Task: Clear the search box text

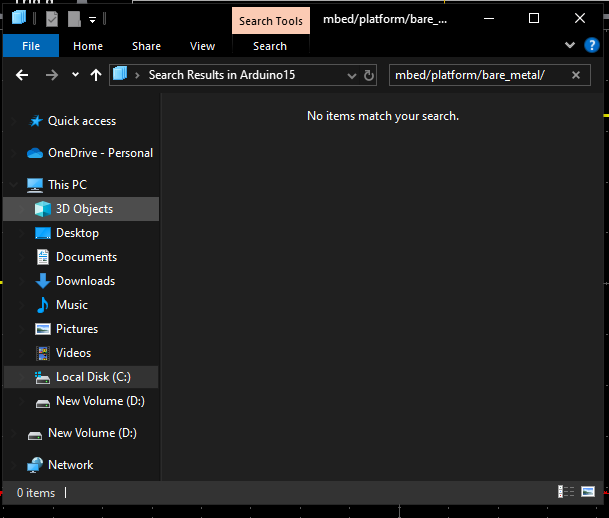Action: point(576,75)
